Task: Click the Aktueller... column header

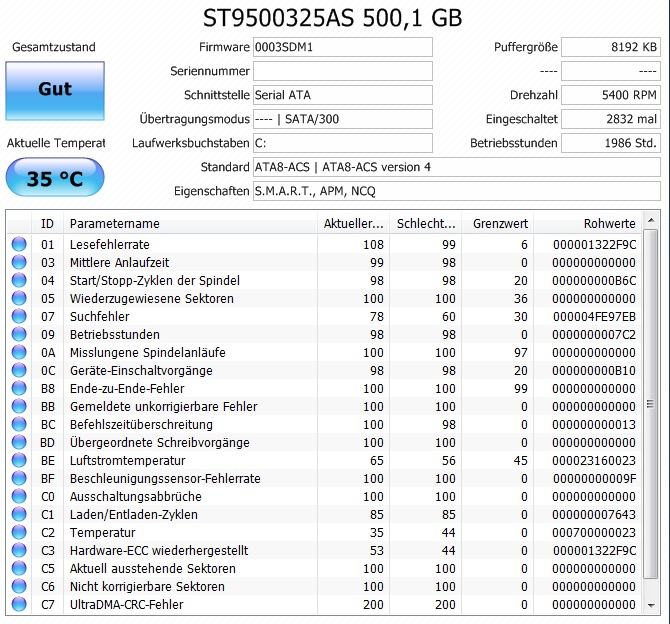Action: pyautogui.click(x=353, y=223)
